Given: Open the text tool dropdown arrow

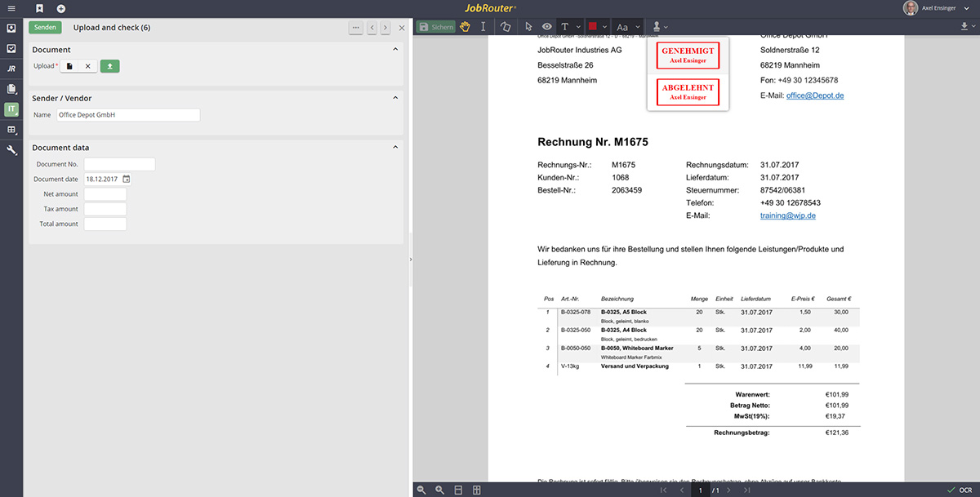Looking at the screenshot, I should [x=578, y=27].
